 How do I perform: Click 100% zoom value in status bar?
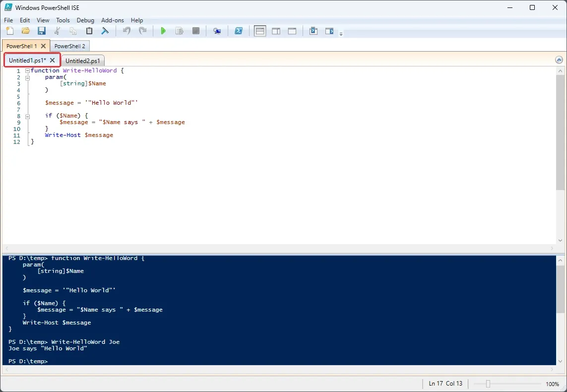click(552, 384)
